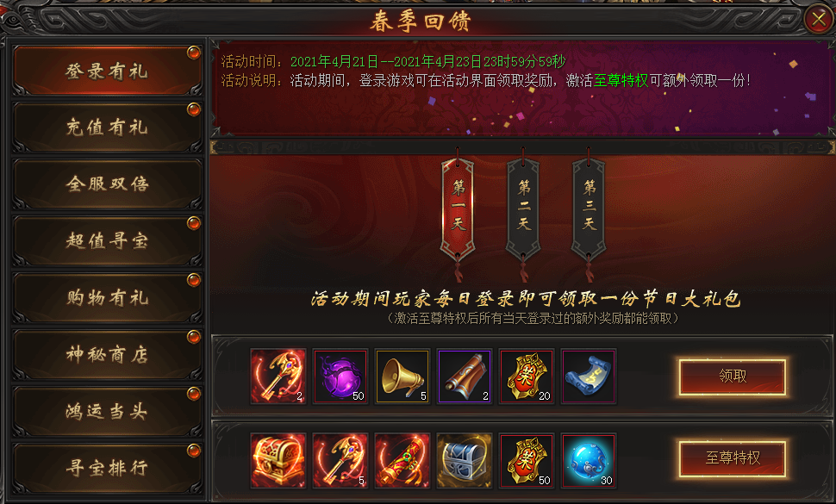Click the 领取 claim button
Viewport: 836px width, 504px height.
click(733, 376)
